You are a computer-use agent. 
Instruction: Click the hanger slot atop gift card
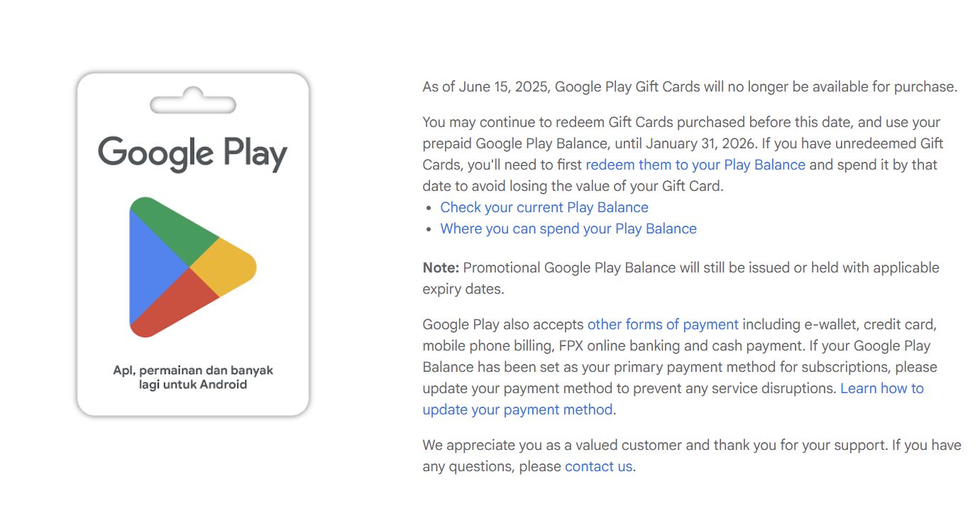pos(192,104)
